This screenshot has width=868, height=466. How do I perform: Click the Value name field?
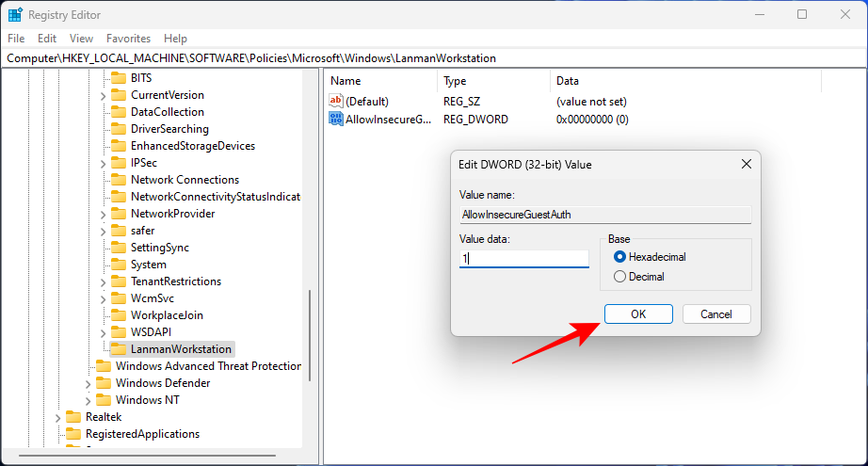[x=605, y=215]
